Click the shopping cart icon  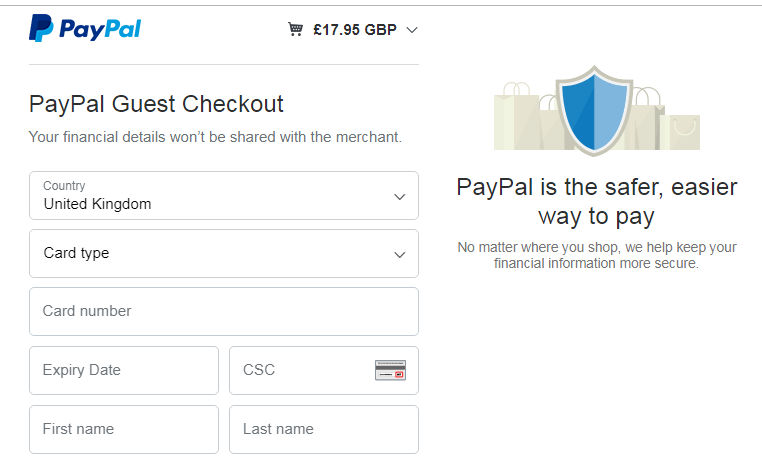(295, 29)
